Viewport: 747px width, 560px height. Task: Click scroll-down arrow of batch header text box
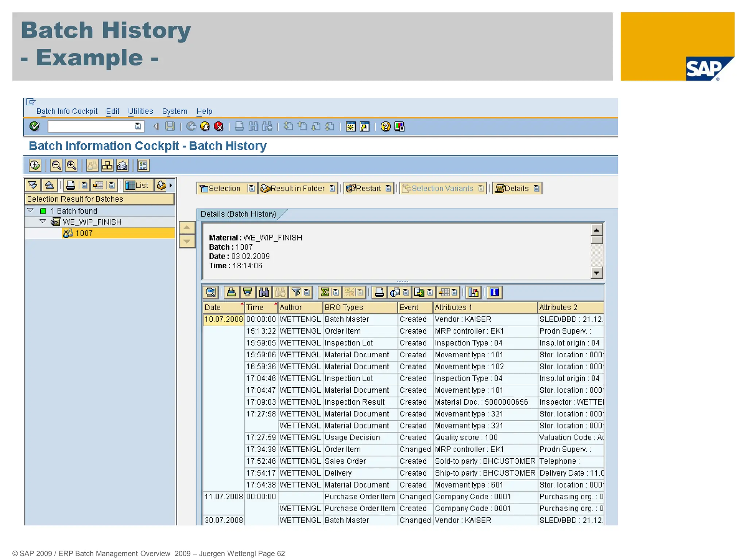[596, 272]
